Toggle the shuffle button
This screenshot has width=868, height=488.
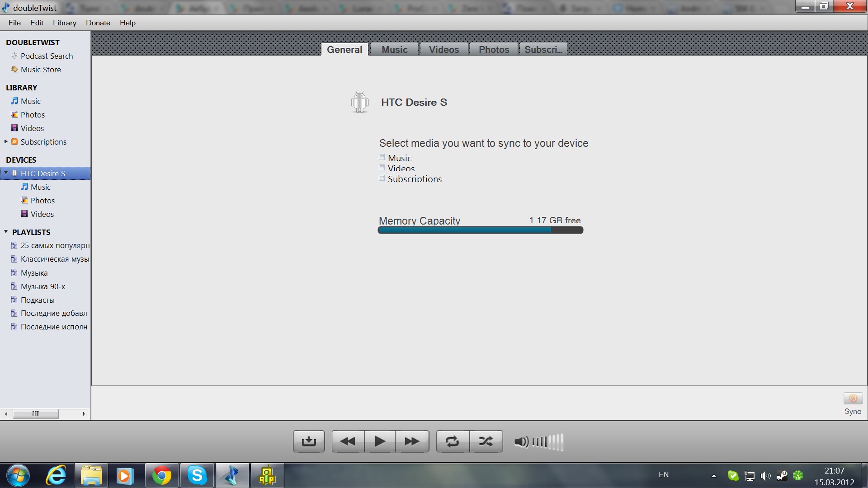(x=486, y=441)
